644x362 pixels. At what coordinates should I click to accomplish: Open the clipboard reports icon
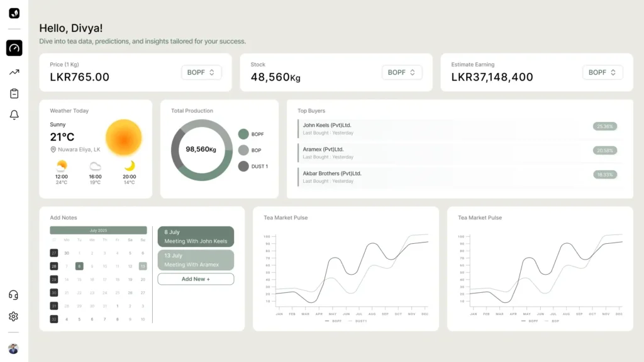(x=14, y=94)
